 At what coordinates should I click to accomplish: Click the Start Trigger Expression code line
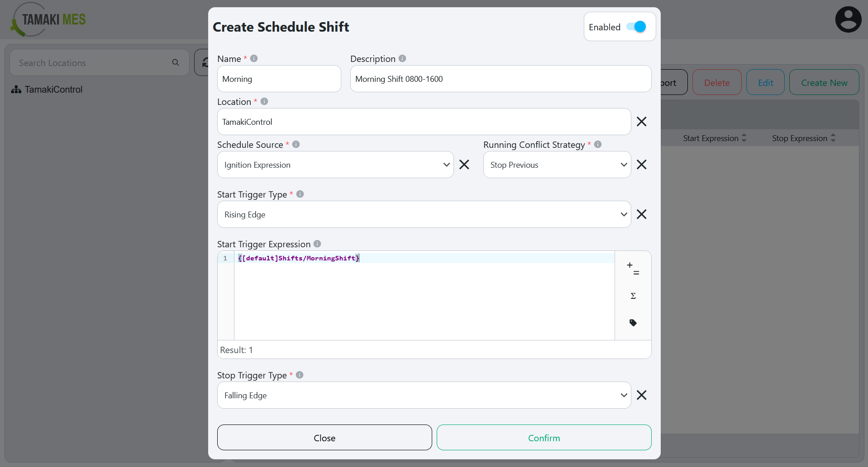click(x=298, y=258)
